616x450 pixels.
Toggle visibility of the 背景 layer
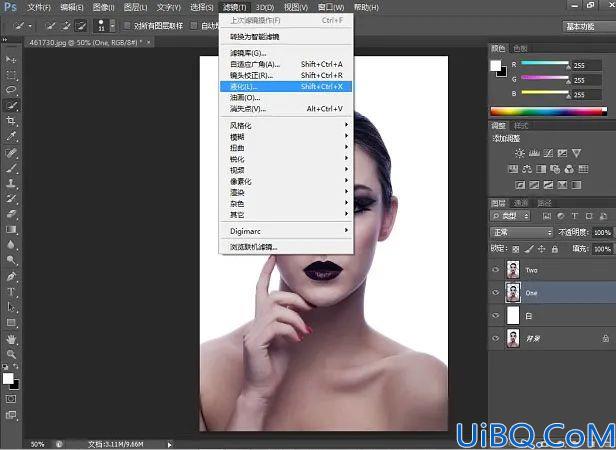point(496,338)
